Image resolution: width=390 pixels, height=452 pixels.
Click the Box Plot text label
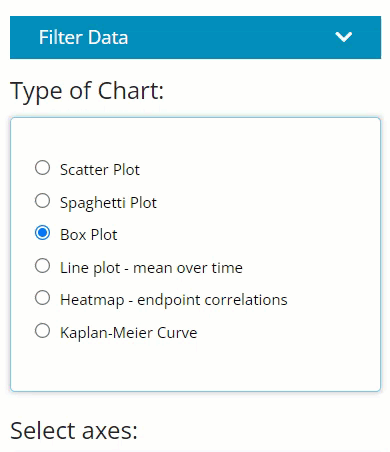(89, 235)
